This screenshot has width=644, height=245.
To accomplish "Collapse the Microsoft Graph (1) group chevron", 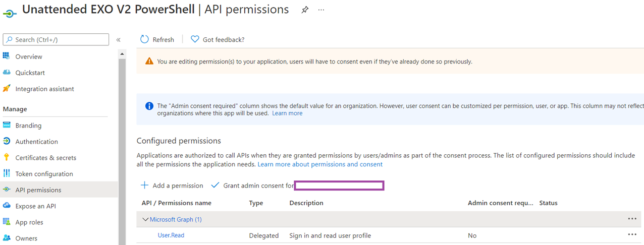I will (145, 219).
